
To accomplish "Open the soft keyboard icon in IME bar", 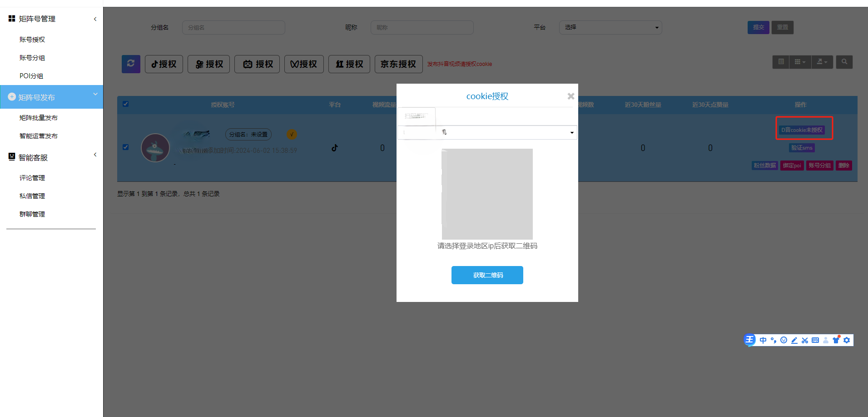I will click(815, 340).
